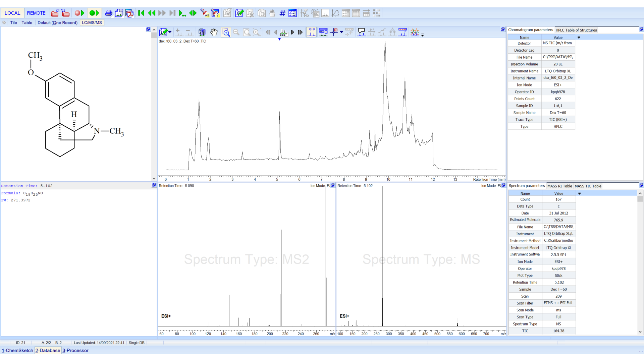Open the spectrum selection tool dropdown
This screenshot has height=362, width=644.
pyautogui.click(x=169, y=32)
